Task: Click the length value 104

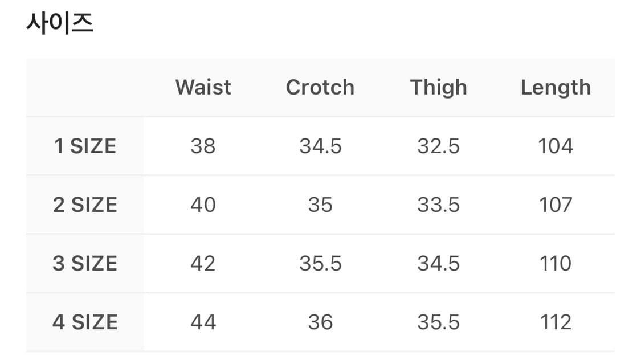Action: pyautogui.click(x=556, y=146)
